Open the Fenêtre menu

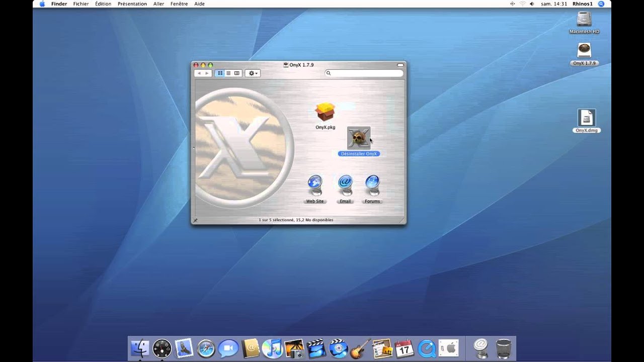[x=179, y=4]
